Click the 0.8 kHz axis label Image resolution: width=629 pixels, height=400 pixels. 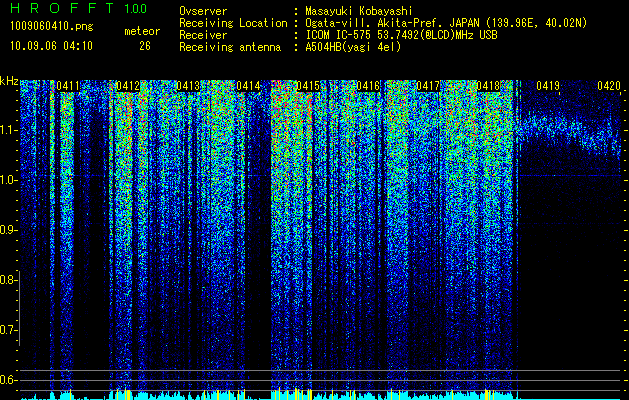tap(8, 280)
